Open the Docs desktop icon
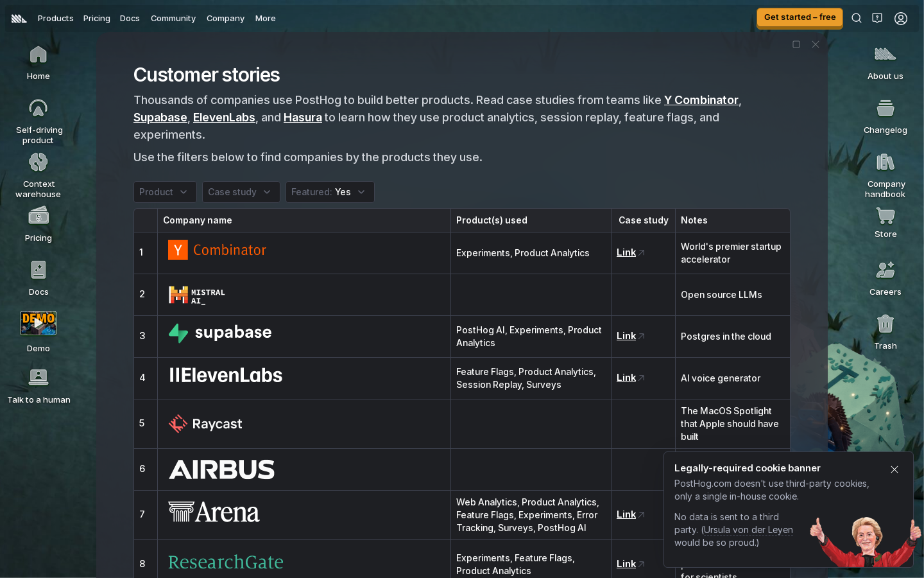924x578 pixels. [x=38, y=279]
